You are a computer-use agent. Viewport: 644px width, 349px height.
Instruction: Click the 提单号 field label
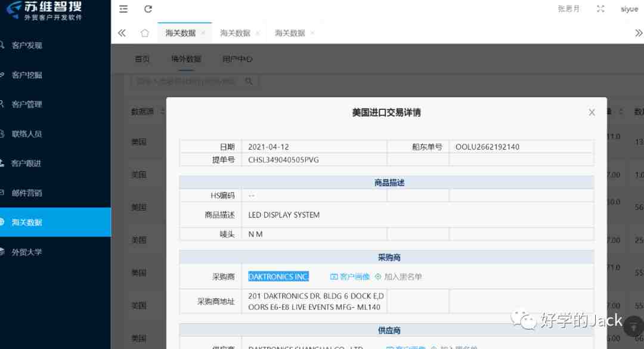[x=224, y=160]
